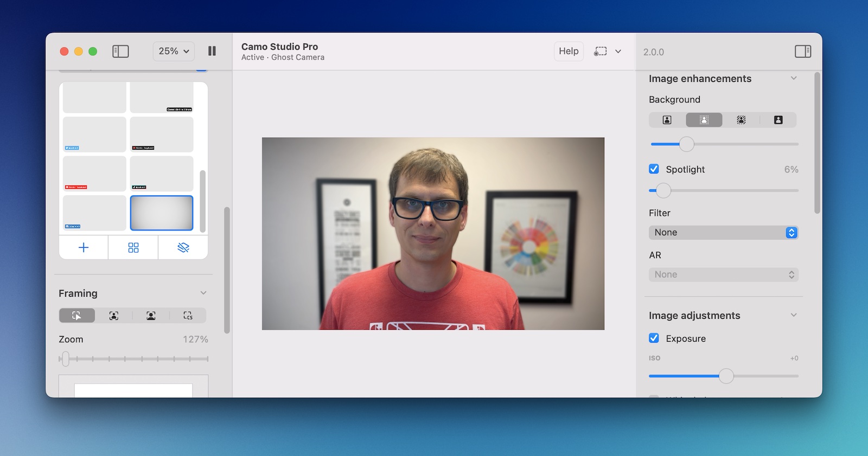This screenshot has width=868, height=456.
Task: Collapse the Framing section chevron
Action: [203, 293]
